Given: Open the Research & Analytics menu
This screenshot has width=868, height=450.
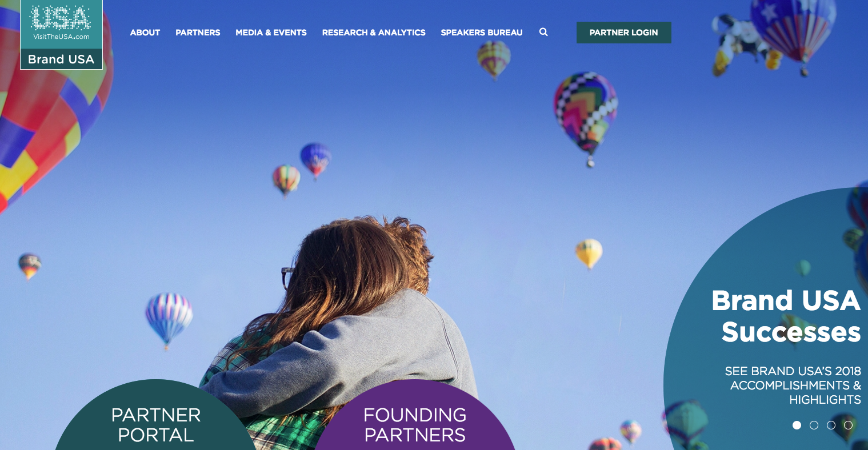Looking at the screenshot, I should (374, 33).
